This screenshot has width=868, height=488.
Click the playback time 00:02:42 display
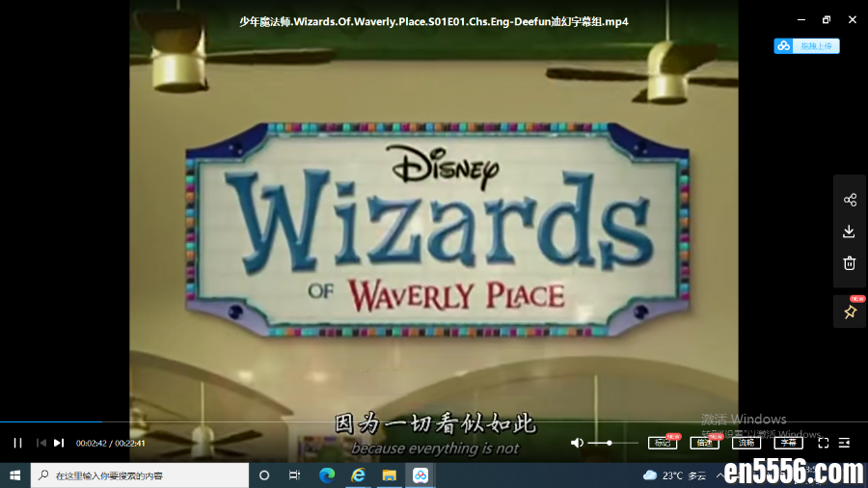pyautogui.click(x=92, y=444)
